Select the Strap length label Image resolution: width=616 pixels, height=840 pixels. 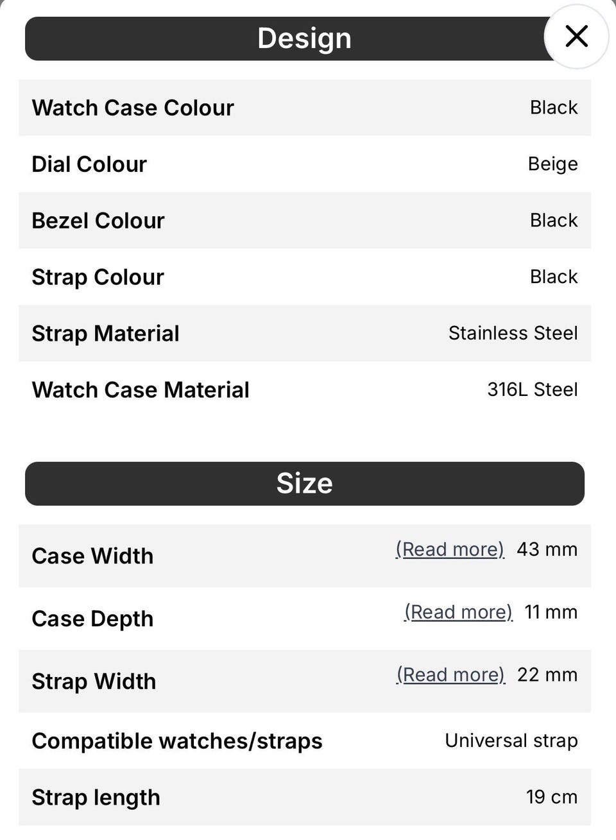96,798
